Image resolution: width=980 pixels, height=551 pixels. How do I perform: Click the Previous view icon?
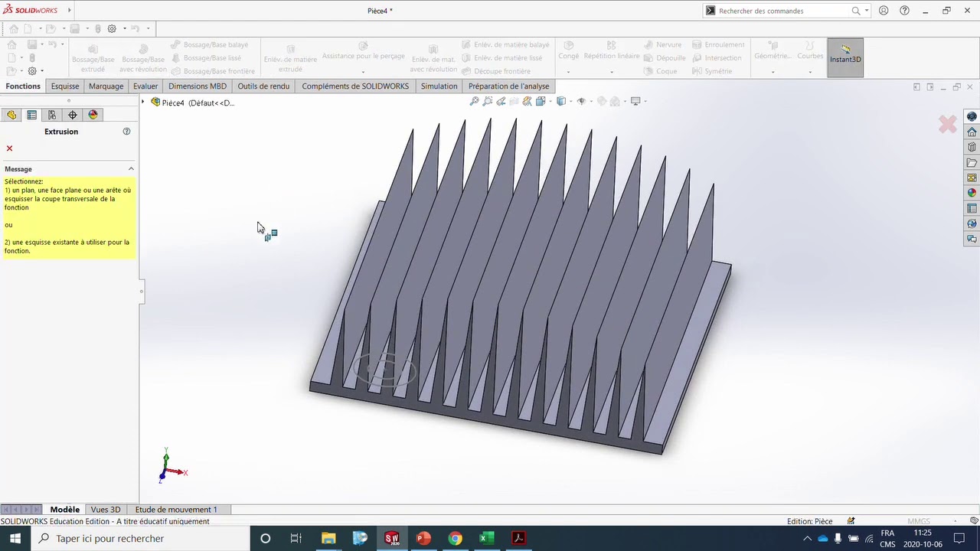tap(501, 101)
